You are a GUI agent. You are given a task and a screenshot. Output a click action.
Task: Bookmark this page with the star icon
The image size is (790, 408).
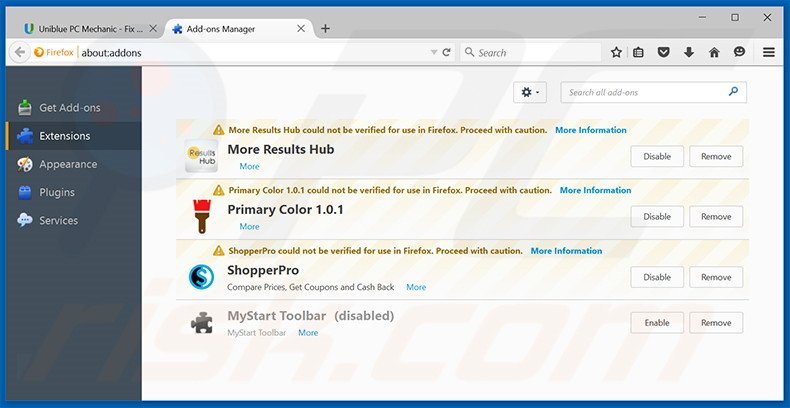(616, 52)
